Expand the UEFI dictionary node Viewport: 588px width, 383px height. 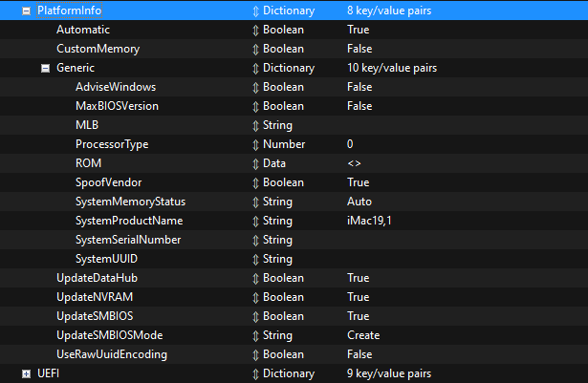(x=27, y=373)
